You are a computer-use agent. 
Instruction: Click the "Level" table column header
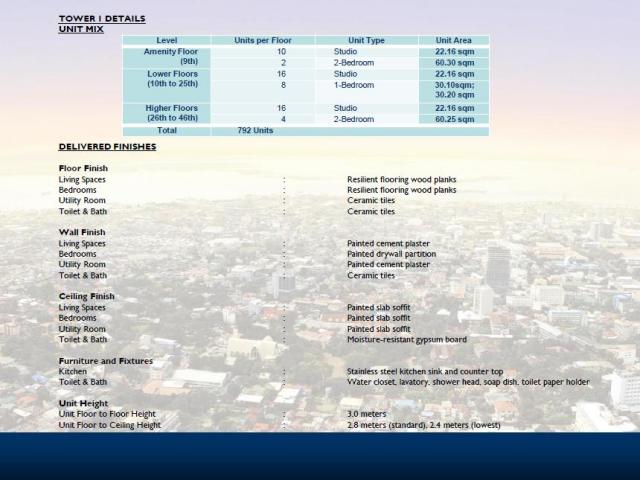tap(167, 40)
